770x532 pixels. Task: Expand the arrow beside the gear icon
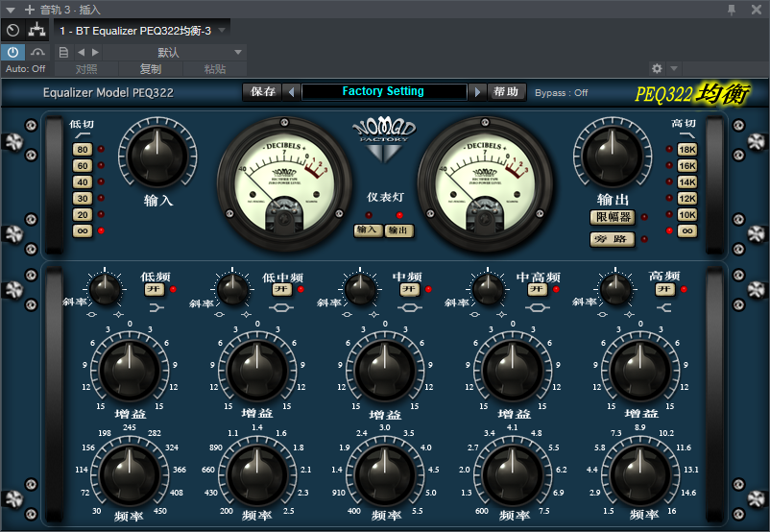click(674, 69)
